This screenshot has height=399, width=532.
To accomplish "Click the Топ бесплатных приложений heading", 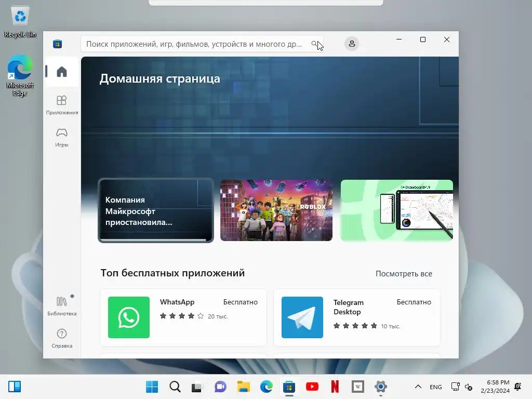I will click(172, 273).
